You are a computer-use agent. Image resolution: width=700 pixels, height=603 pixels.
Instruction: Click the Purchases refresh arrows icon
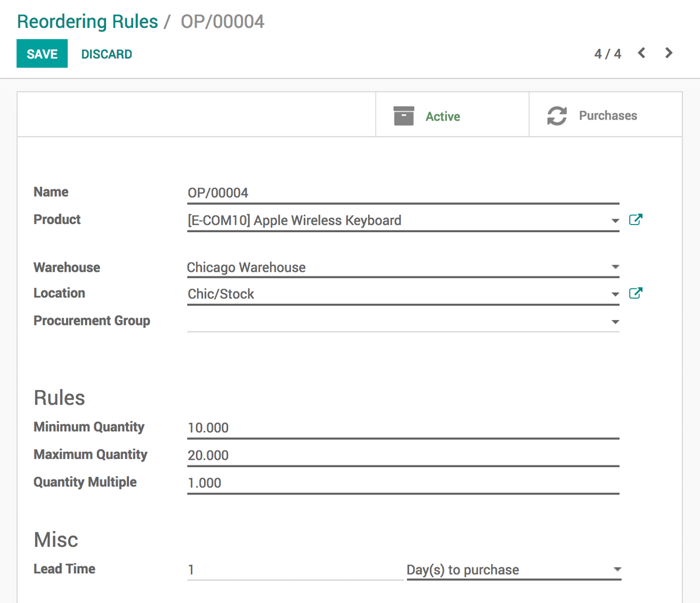click(556, 115)
